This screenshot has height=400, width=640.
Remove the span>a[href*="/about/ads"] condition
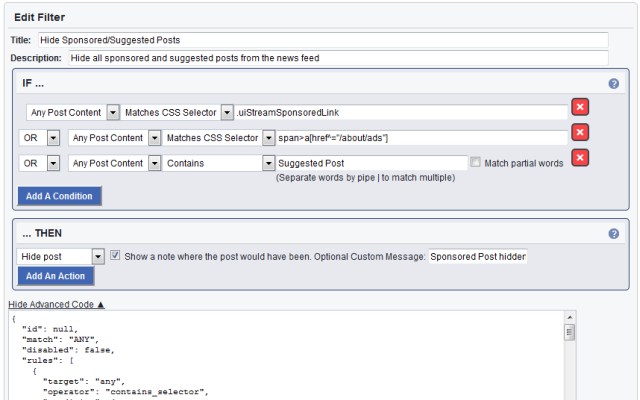point(579,134)
